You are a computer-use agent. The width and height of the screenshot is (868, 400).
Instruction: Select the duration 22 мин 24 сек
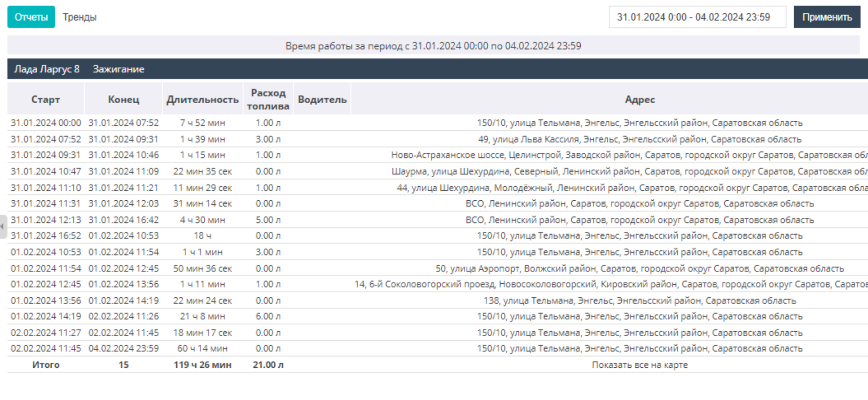tap(203, 300)
